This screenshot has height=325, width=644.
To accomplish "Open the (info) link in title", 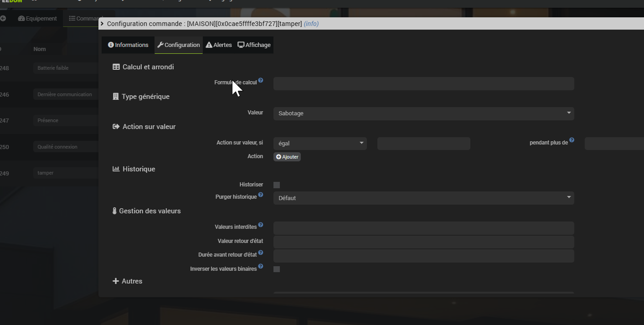I will (311, 24).
